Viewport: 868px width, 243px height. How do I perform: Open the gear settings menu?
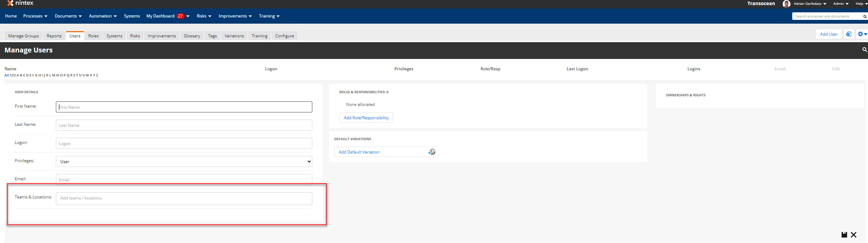(x=862, y=34)
